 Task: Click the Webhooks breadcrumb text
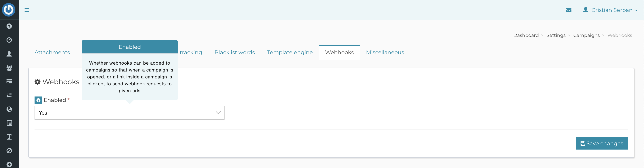[619, 35]
